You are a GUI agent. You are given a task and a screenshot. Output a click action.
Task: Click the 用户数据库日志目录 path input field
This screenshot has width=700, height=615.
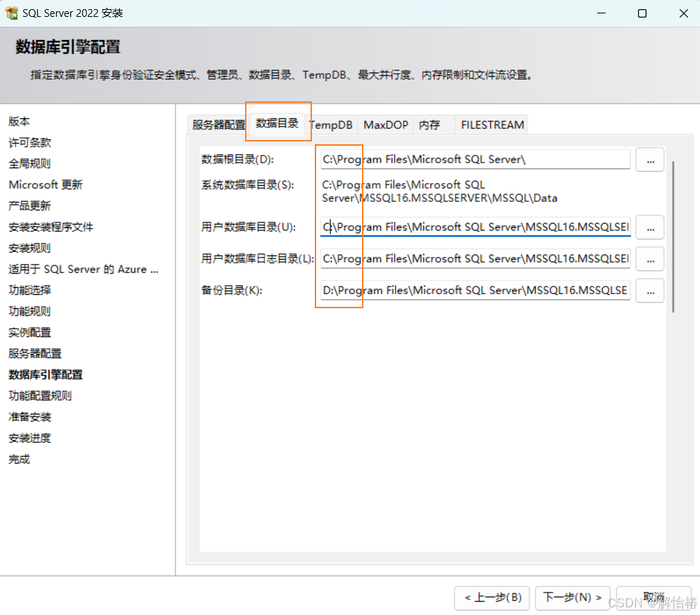[475, 259]
